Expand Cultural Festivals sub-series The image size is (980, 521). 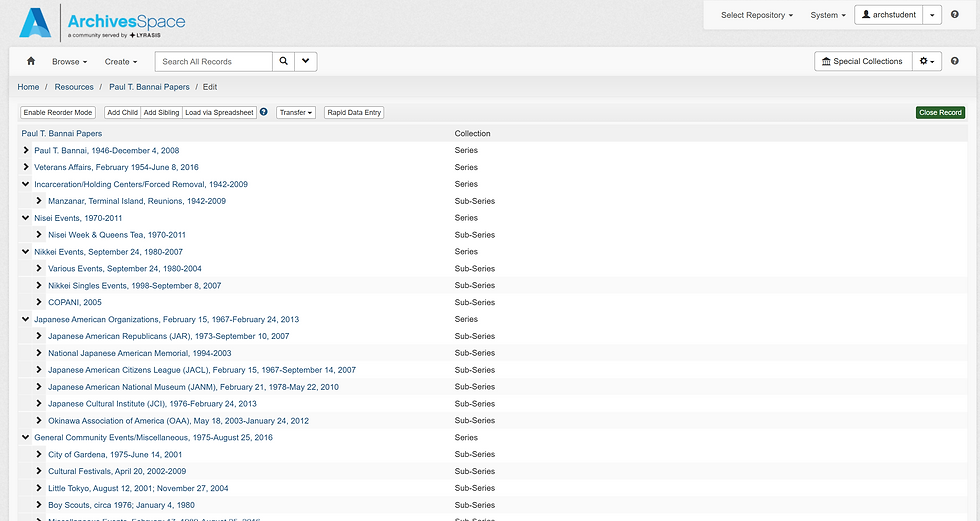[39, 471]
